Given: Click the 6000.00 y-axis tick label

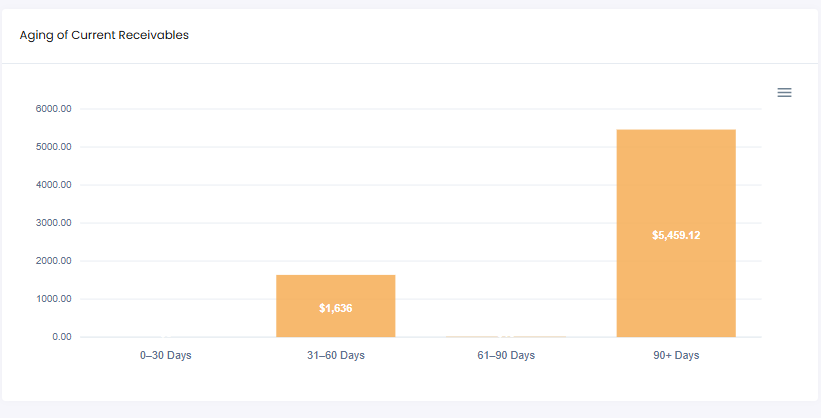Looking at the screenshot, I should point(53,109).
